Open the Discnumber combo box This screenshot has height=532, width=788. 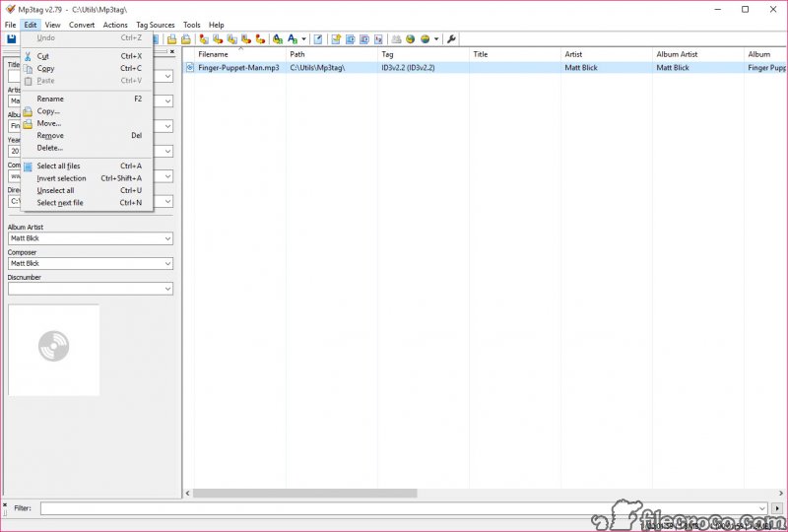pos(91,289)
